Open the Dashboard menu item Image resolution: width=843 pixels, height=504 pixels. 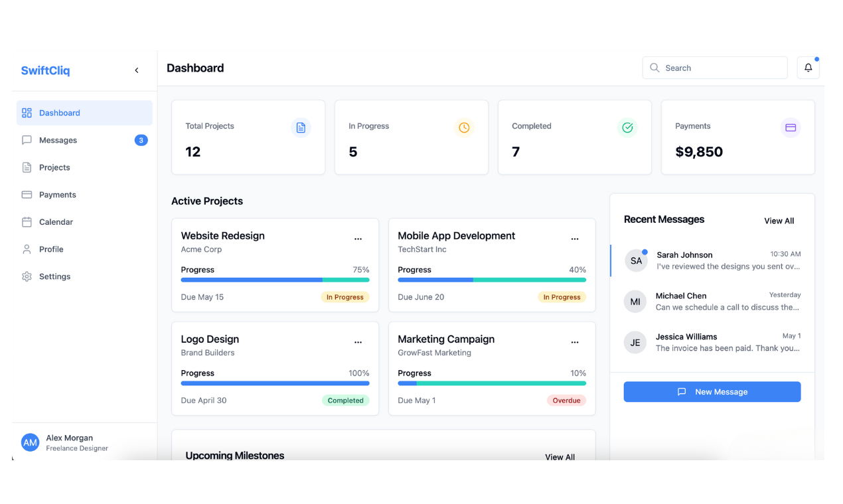tap(84, 113)
